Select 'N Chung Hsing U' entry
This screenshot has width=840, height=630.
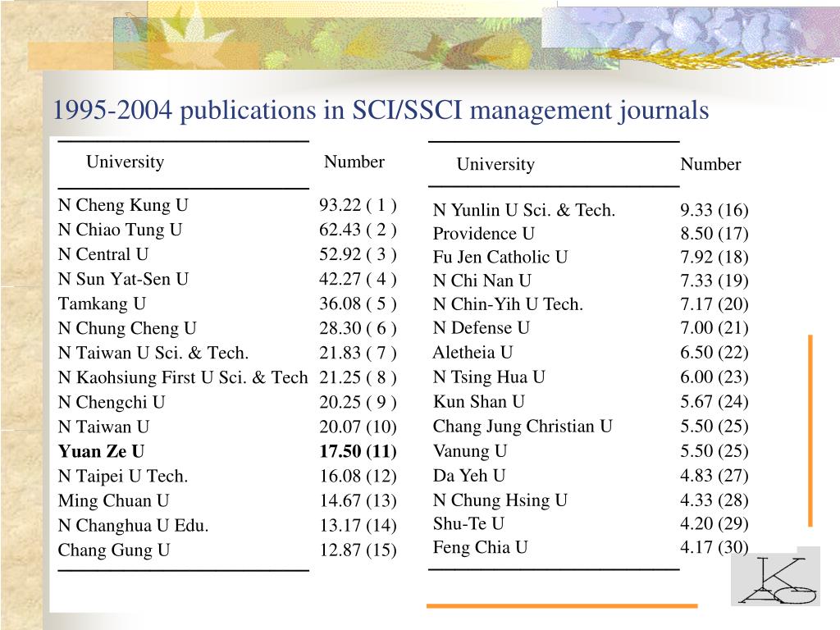point(500,500)
